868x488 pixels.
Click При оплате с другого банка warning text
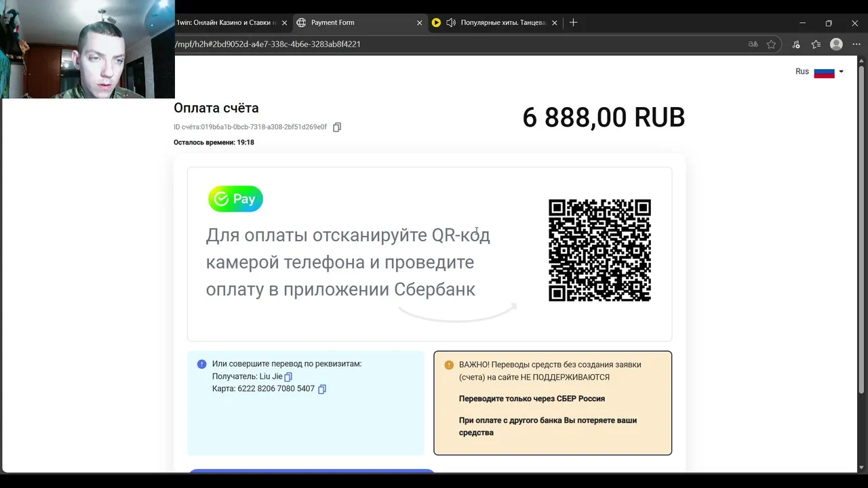pos(548,426)
